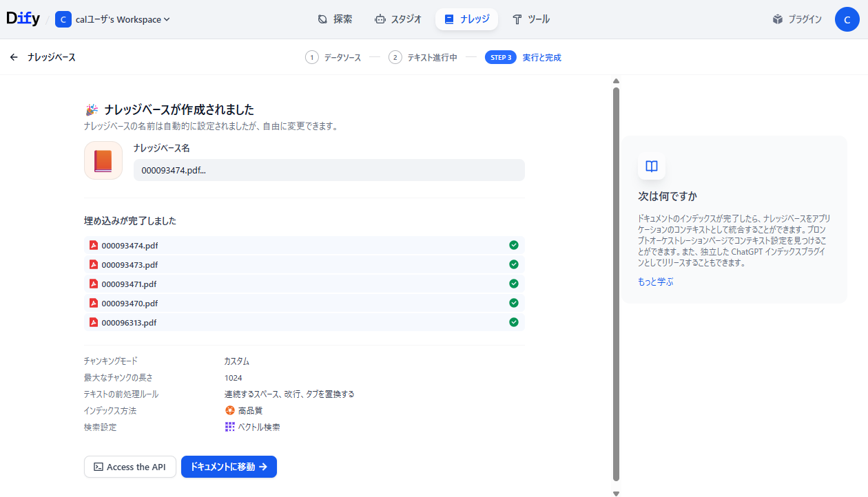Switch to the スタジオ tab
868x497 pixels.
point(398,19)
